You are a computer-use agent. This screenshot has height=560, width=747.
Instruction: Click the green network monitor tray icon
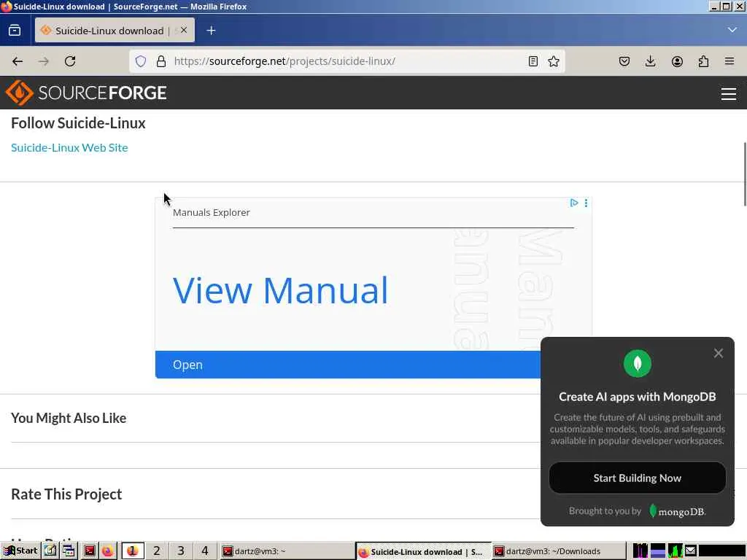[x=675, y=551]
